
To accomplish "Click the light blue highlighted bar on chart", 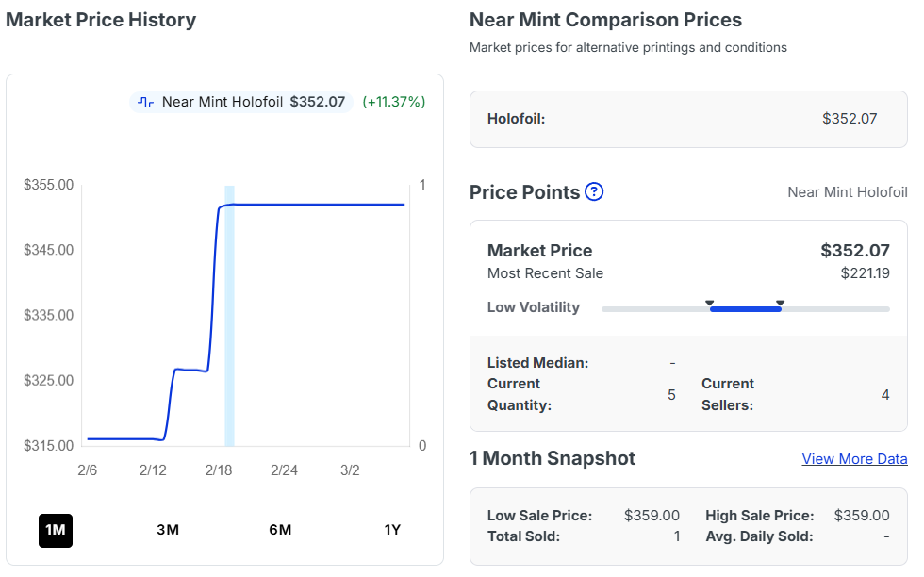I will click(x=229, y=316).
